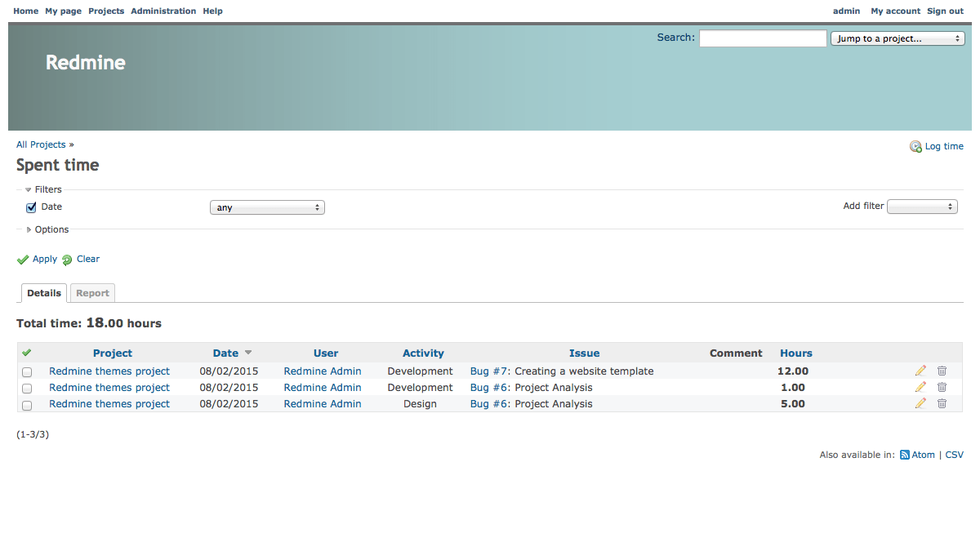Sort by the User column header
Image resolution: width=980 pixels, height=560 pixels.
(x=326, y=353)
